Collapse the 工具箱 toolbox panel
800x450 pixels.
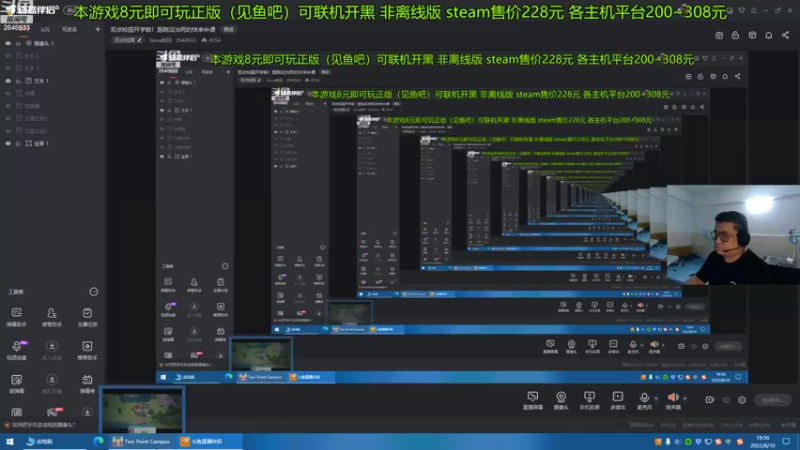[x=93, y=292]
